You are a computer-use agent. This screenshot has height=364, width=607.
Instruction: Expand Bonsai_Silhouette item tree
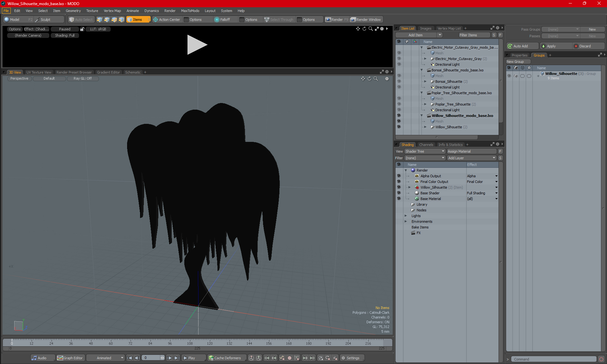426,82
